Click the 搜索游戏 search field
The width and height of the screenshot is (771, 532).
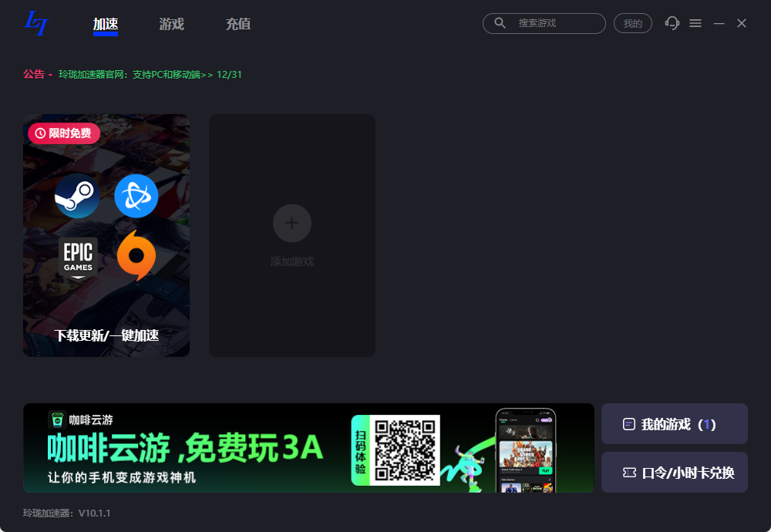tap(544, 23)
